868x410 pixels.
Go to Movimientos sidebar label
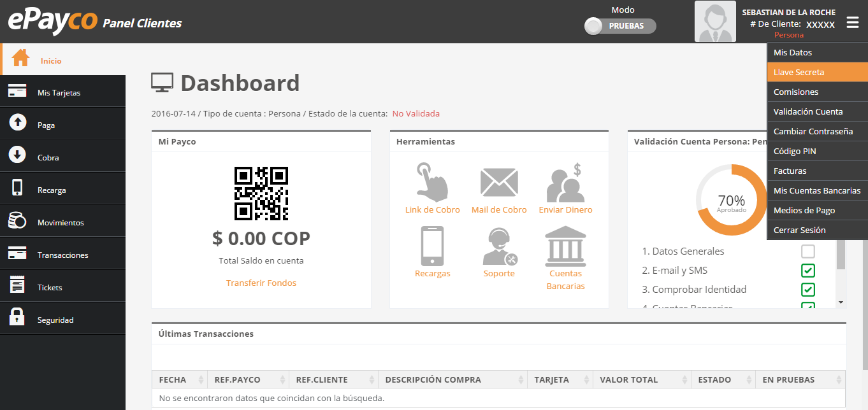[61, 223]
